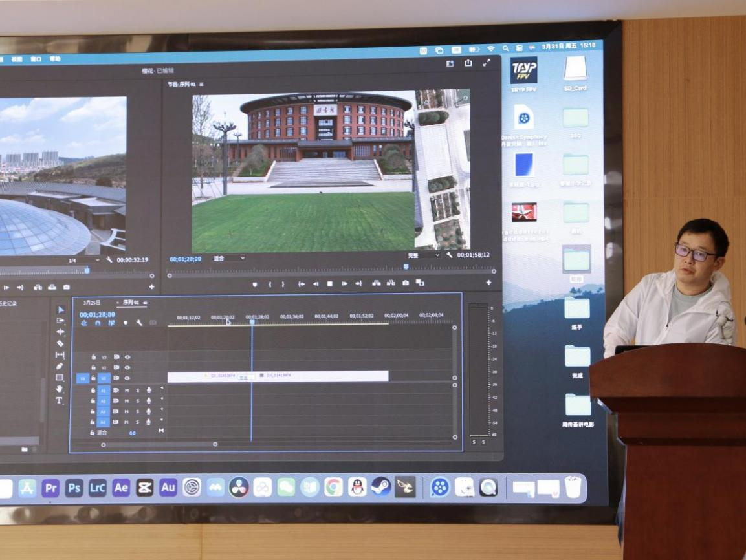Image resolution: width=746 pixels, height=560 pixels.
Task: Toggle lock on track V2
Action: pyautogui.click(x=94, y=367)
